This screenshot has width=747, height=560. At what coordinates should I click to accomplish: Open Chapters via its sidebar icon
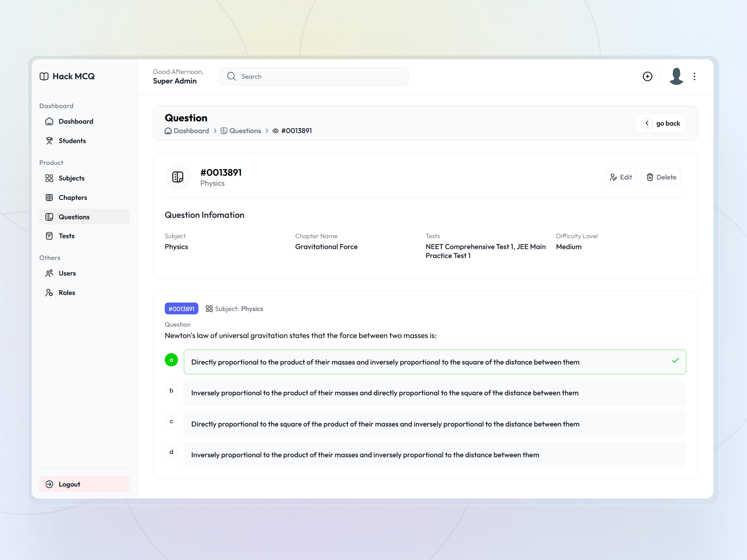tap(49, 197)
